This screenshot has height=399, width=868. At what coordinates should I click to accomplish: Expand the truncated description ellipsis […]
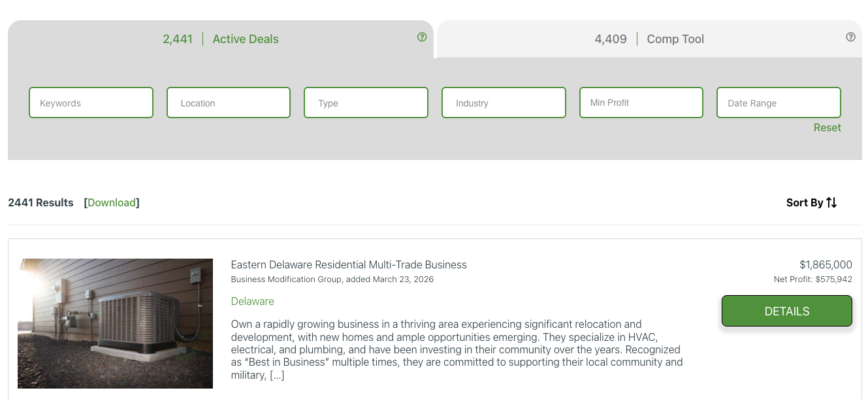click(x=277, y=375)
